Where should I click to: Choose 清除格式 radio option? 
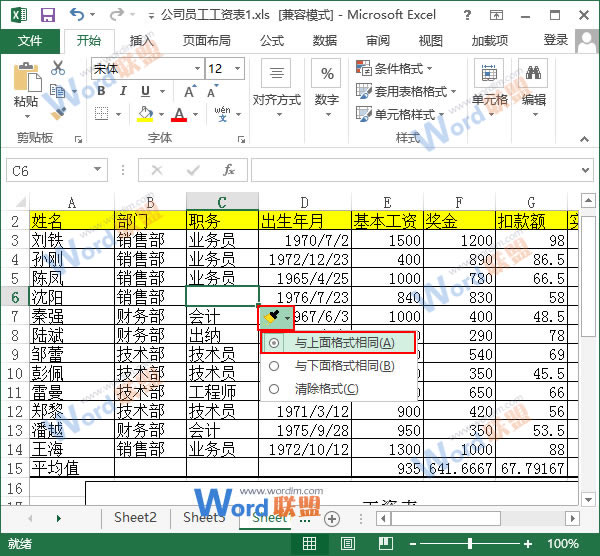(x=274, y=389)
